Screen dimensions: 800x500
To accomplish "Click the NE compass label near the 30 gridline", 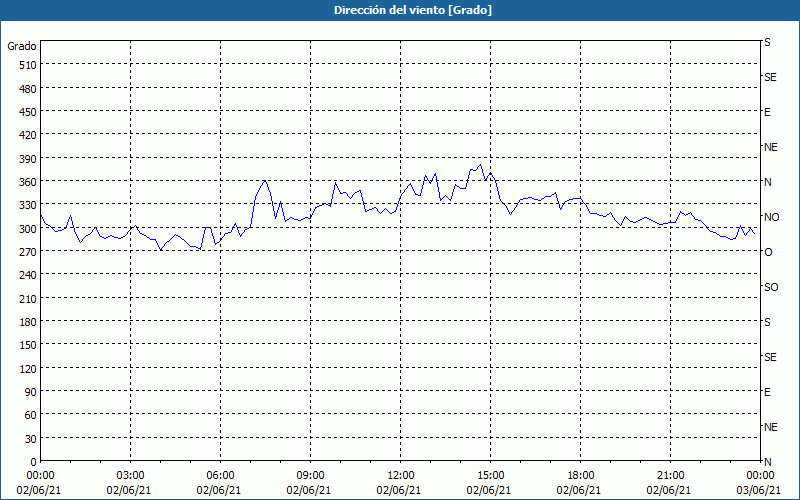I will (x=771, y=427).
